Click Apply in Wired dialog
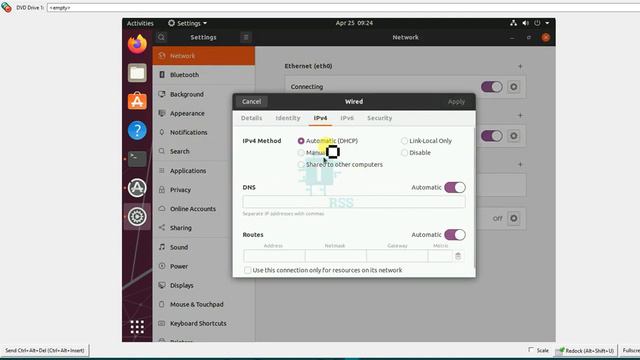 [456, 102]
